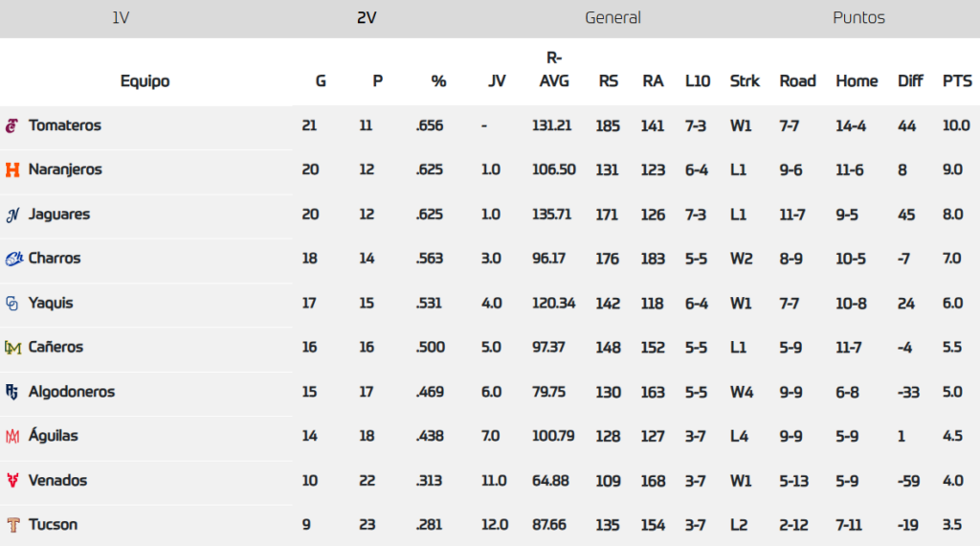Open the Algodoneros team name link

pos(72,392)
